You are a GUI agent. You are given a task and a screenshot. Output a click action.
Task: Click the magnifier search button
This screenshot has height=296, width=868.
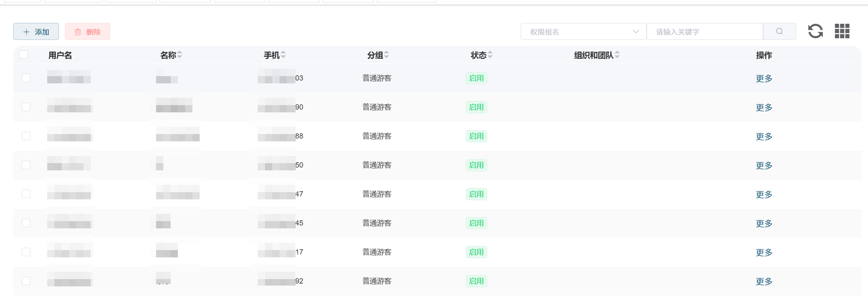779,31
